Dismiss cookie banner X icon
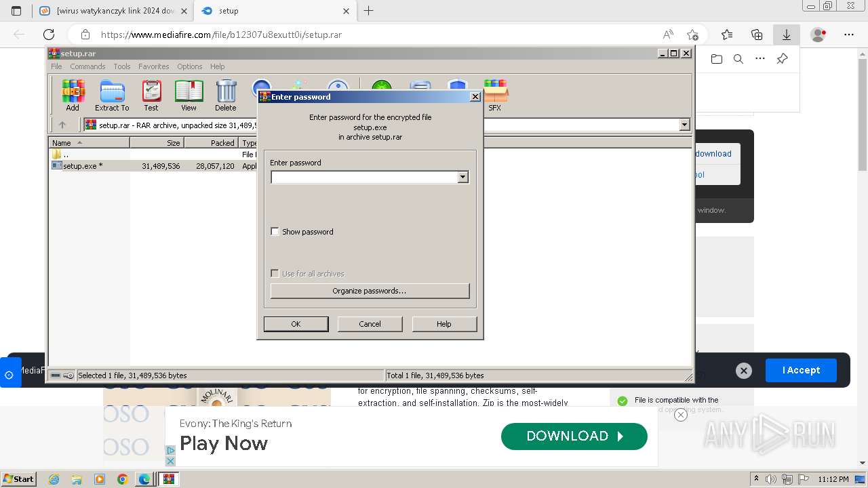Viewport: 868px width, 488px height. pos(744,370)
